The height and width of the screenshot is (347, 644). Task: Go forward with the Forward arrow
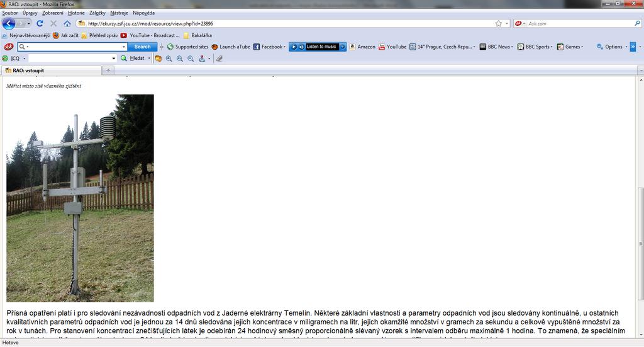point(21,24)
